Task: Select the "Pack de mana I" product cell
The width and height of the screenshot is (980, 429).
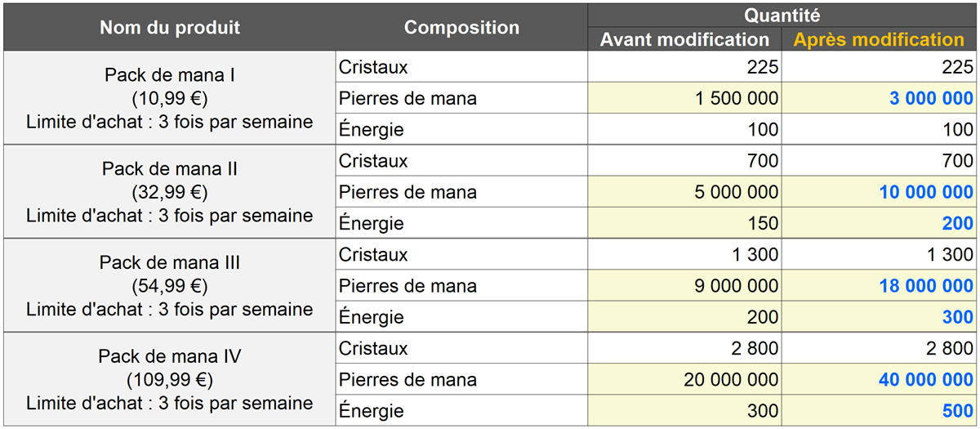Action: tap(170, 98)
